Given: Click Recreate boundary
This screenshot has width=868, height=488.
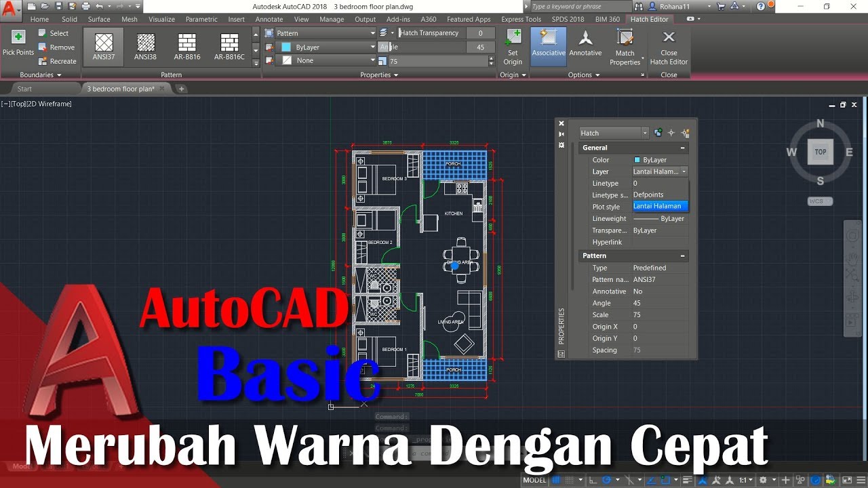Looking at the screenshot, I should [x=56, y=61].
